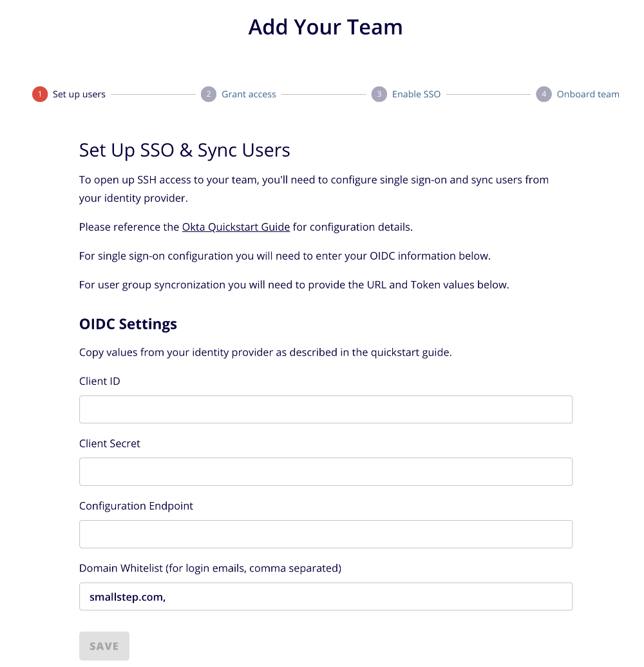Go to the "Grant access" step
Image resolution: width=644 pixels, height=667 pixels.
(x=249, y=94)
